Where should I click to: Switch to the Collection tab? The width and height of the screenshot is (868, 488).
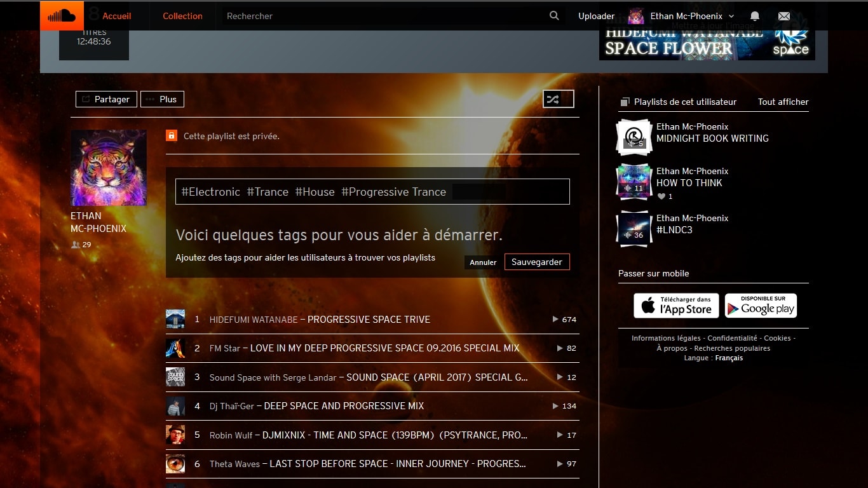click(182, 16)
